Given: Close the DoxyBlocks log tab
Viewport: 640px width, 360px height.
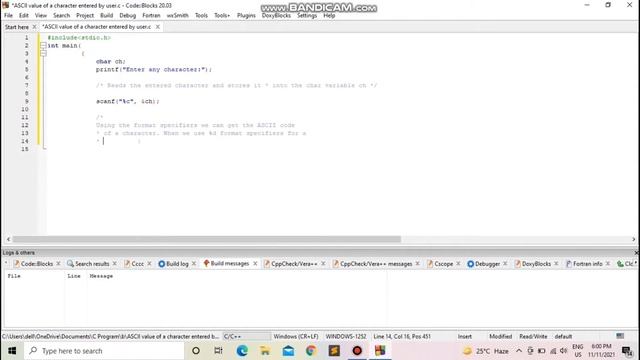Looking at the screenshot, I should point(556,264).
